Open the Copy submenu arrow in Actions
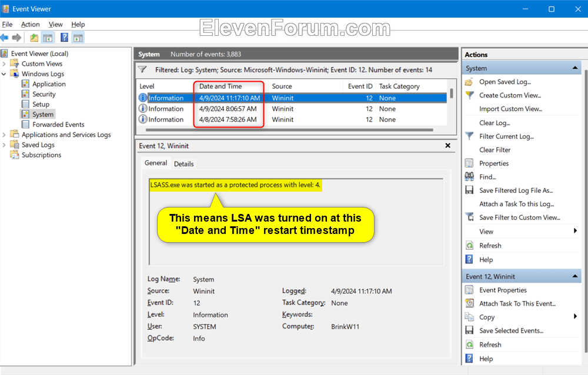 575,316
